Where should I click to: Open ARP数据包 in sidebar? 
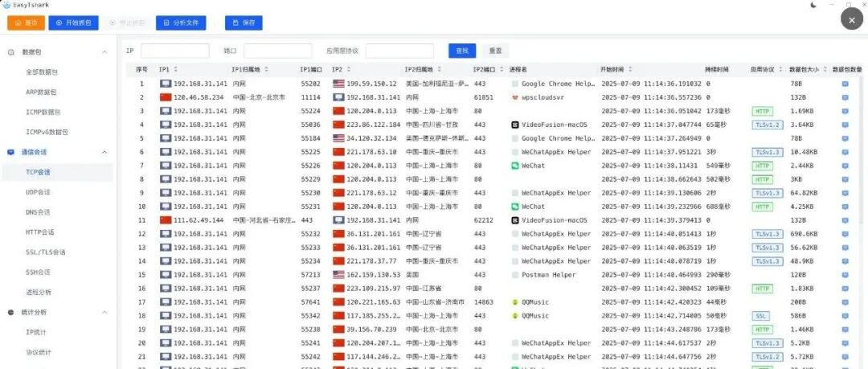tap(42, 92)
